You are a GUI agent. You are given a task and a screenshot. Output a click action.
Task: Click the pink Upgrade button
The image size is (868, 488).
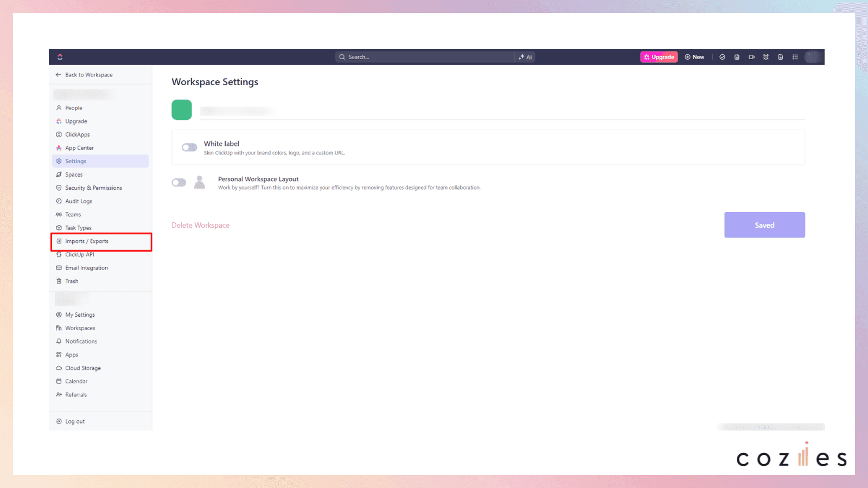coord(659,57)
